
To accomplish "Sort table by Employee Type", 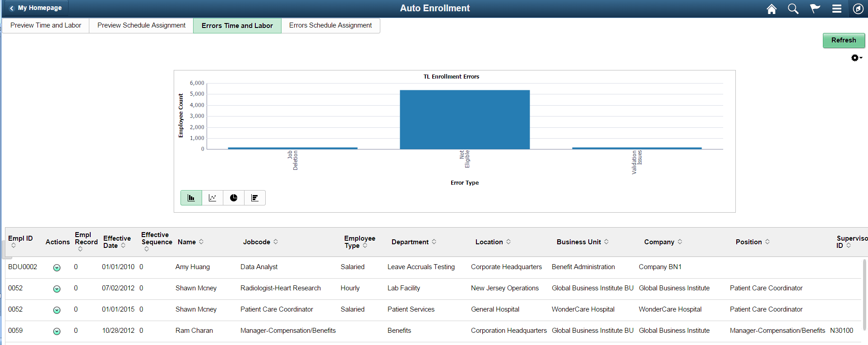I will point(360,242).
